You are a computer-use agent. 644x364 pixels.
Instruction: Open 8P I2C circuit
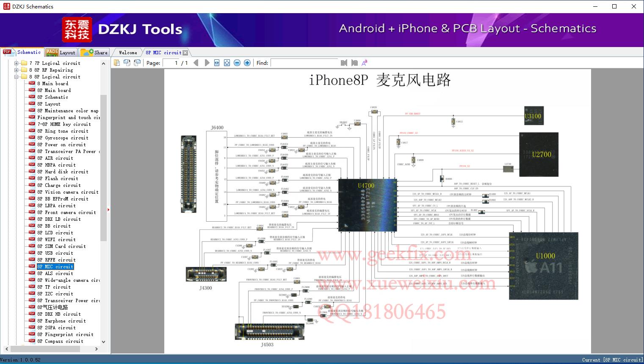click(55, 294)
